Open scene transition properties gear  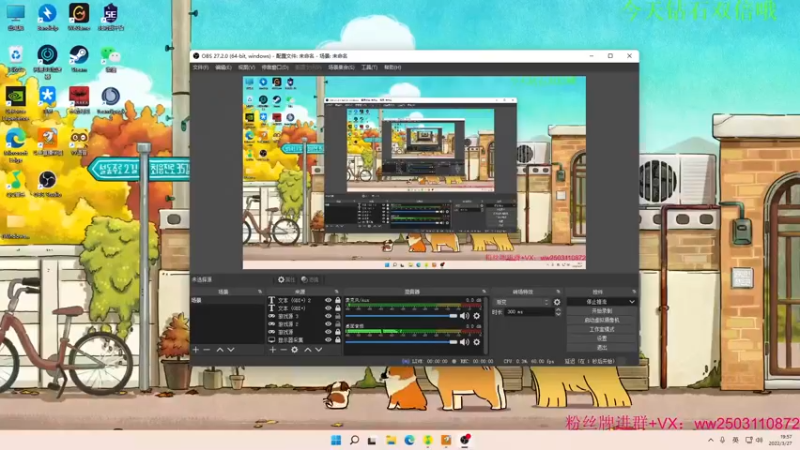pos(557,302)
